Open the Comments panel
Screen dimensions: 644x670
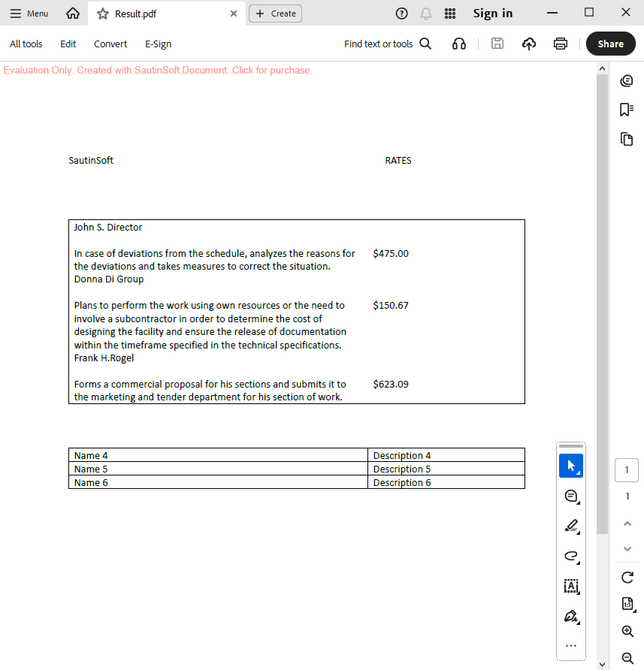627,80
